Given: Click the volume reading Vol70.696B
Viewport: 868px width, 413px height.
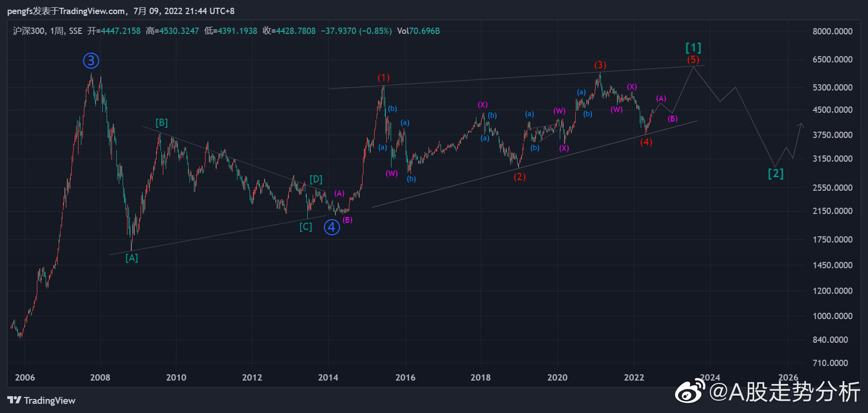Looking at the screenshot, I should tap(419, 31).
